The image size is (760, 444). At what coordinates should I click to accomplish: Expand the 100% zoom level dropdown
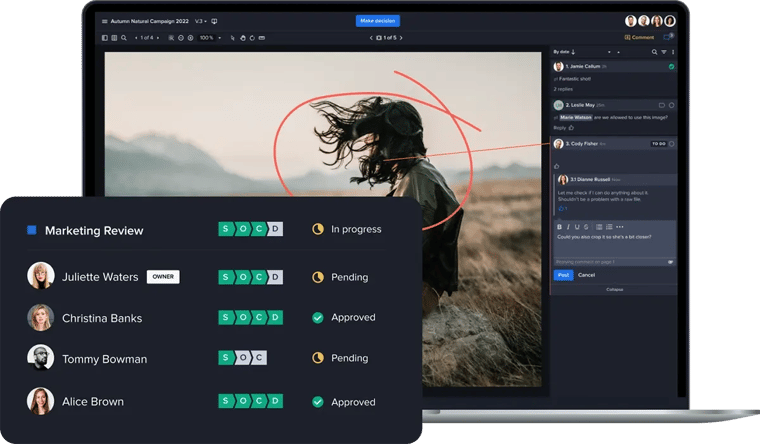(x=208, y=38)
